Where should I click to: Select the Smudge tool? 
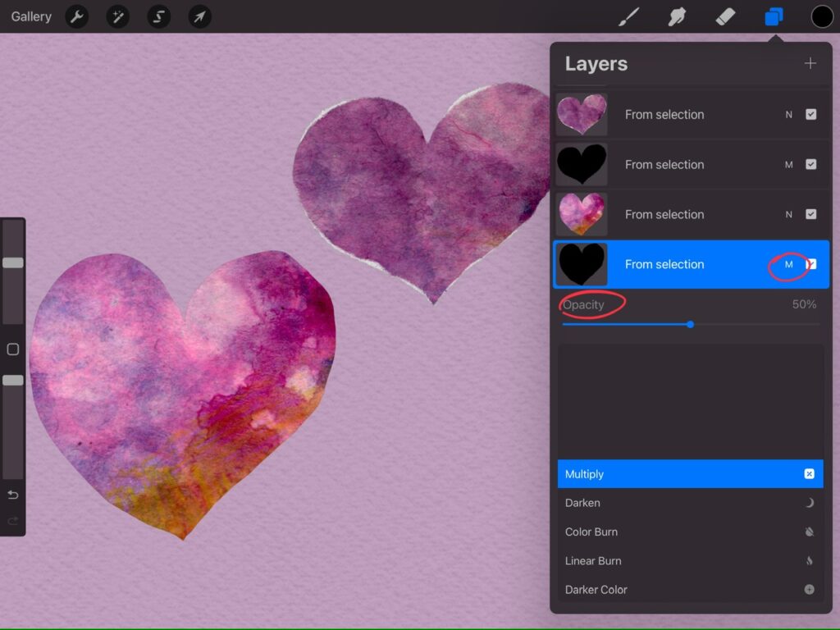pos(677,16)
